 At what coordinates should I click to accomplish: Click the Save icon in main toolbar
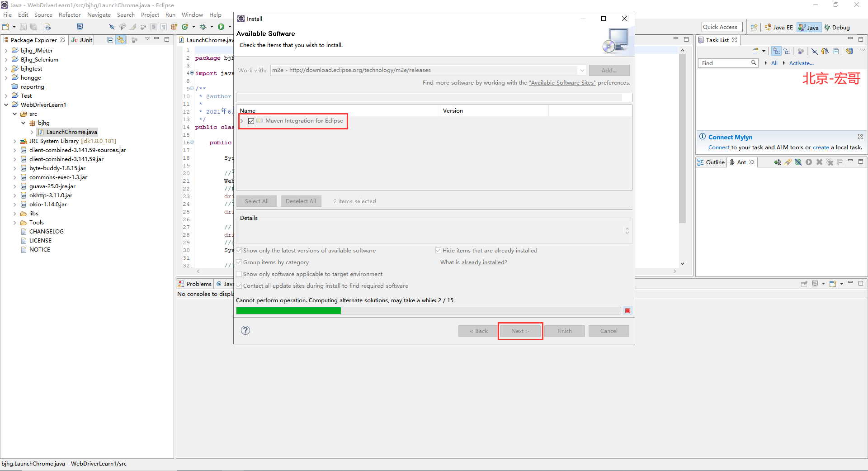pyautogui.click(x=24, y=27)
